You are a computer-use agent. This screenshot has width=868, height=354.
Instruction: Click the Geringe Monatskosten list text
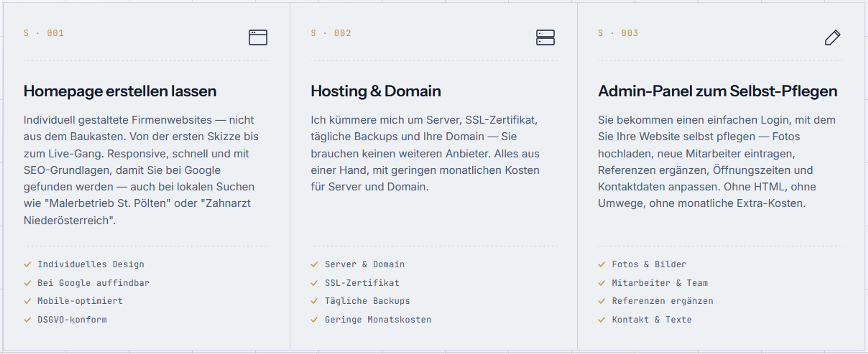pyautogui.click(x=378, y=320)
